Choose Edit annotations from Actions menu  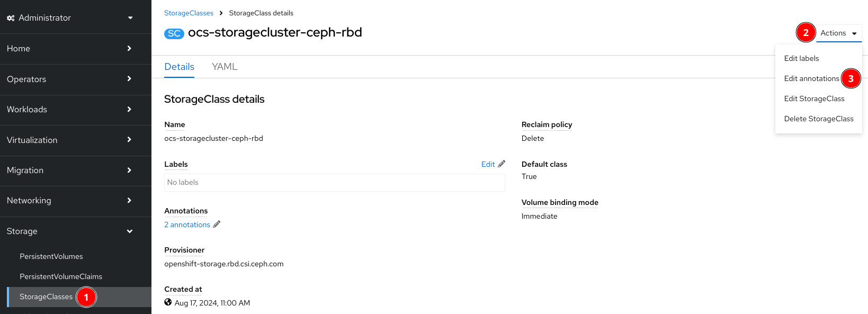click(x=811, y=78)
